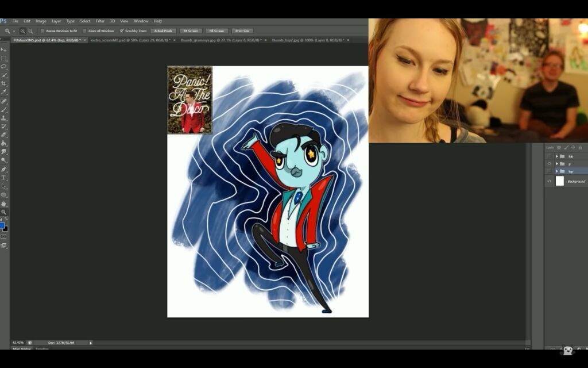Select the Ellipse shape tool
This screenshot has width=588, height=368.
(4, 194)
